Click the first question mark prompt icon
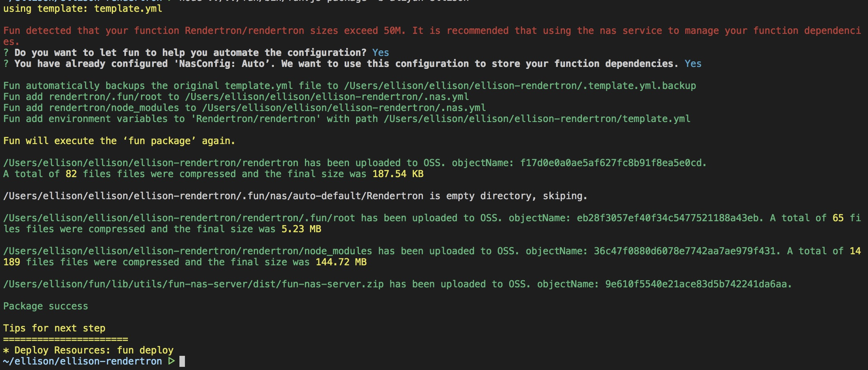 [6, 53]
